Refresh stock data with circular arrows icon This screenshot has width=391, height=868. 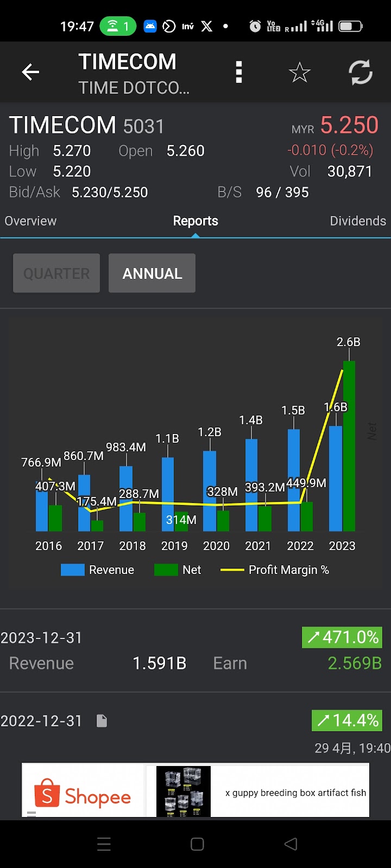click(361, 72)
